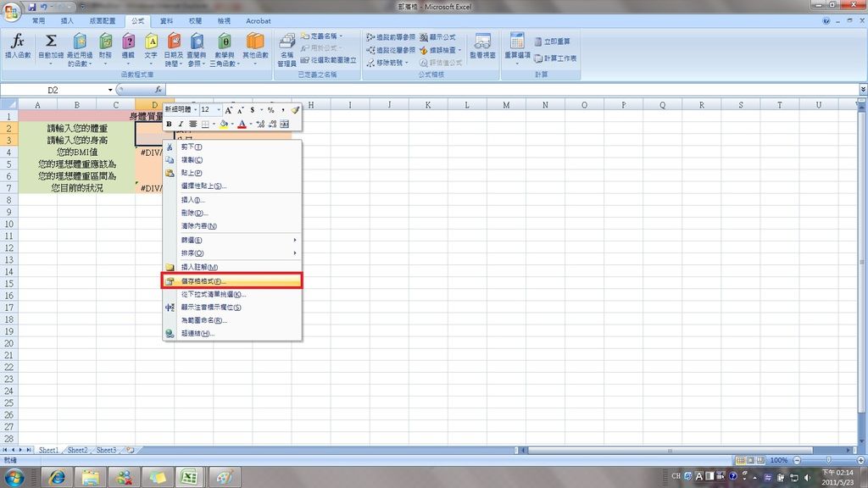Choose Paste Special (選擇性貼上) from context menu
Screen dimensions: 868x488
pos(232,186)
